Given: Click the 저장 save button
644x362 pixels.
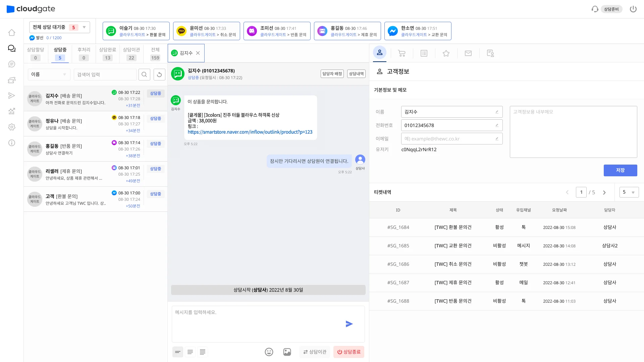Looking at the screenshot, I should coord(620,170).
